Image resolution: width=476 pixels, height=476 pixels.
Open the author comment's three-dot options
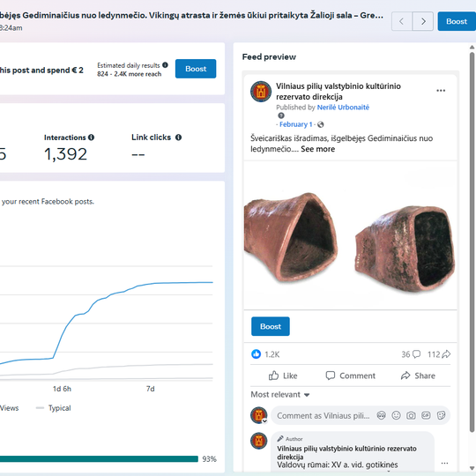444,464
